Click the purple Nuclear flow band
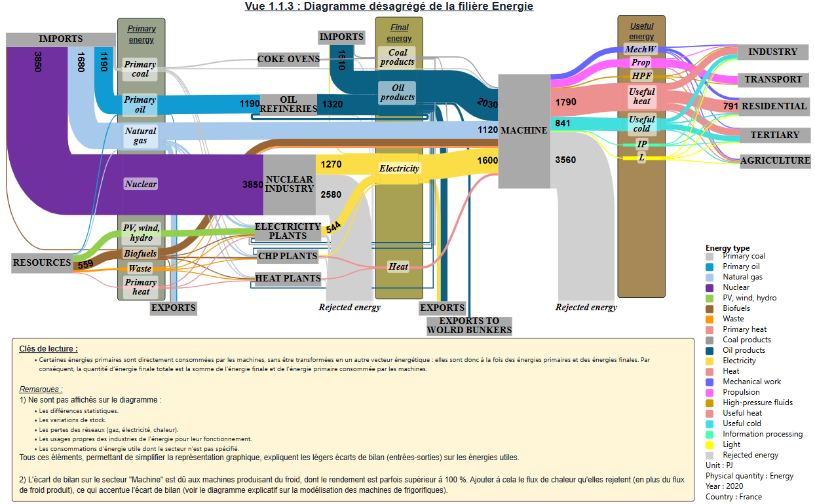Image resolution: width=815 pixels, height=504 pixels. click(x=183, y=185)
